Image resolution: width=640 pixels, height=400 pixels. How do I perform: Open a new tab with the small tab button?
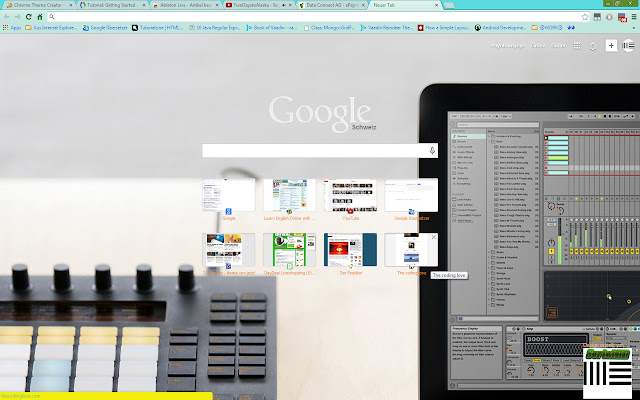(449, 5)
